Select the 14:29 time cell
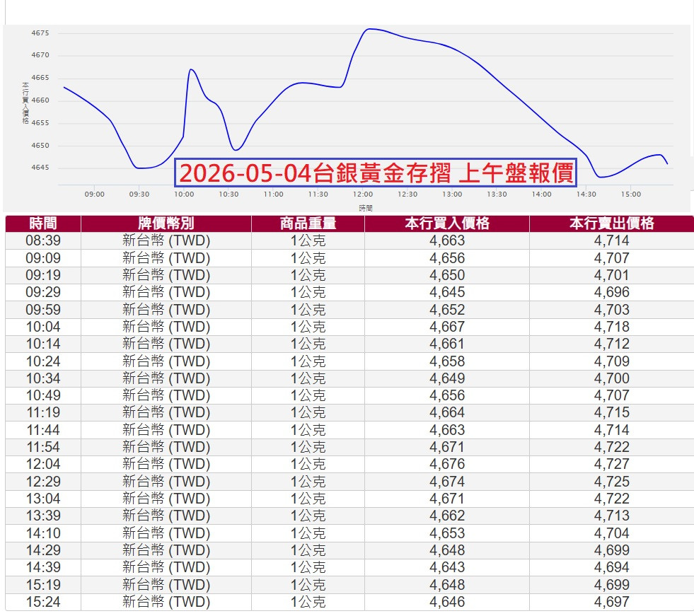 43,550
